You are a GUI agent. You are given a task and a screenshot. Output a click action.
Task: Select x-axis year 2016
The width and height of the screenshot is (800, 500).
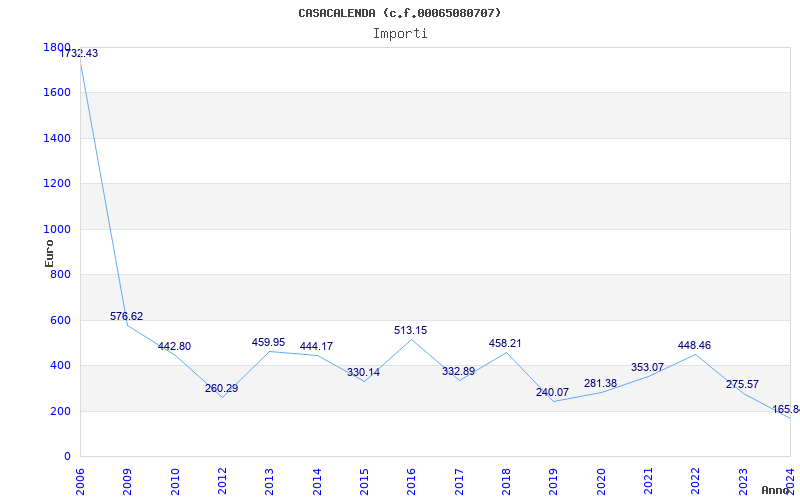pos(411,482)
